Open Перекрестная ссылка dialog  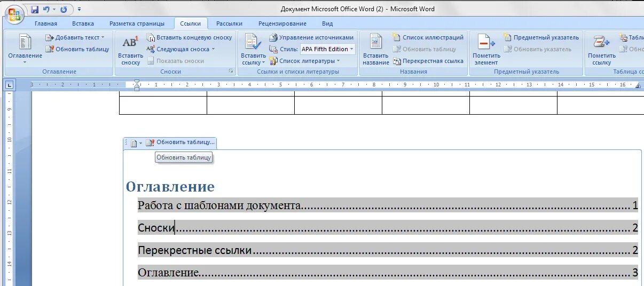click(428, 61)
